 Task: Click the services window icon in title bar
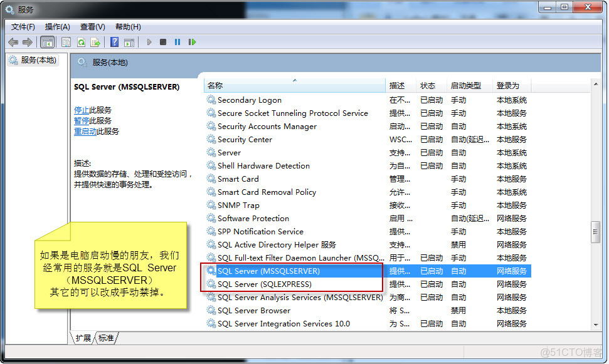(10, 9)
